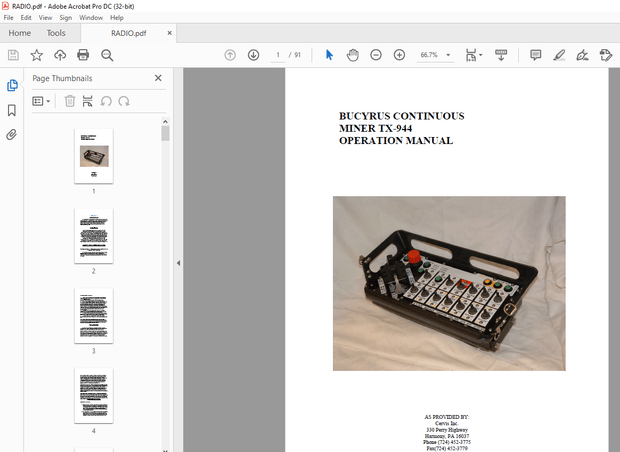Click the thumbnails scrollbar handle
The width and height of the screenshot is (620, 452).
tap(165, 133)
